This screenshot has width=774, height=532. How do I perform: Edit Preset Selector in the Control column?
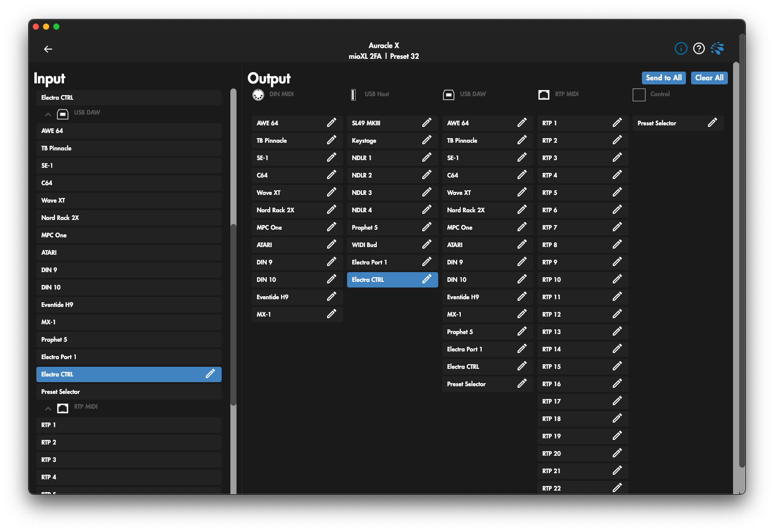713,123
